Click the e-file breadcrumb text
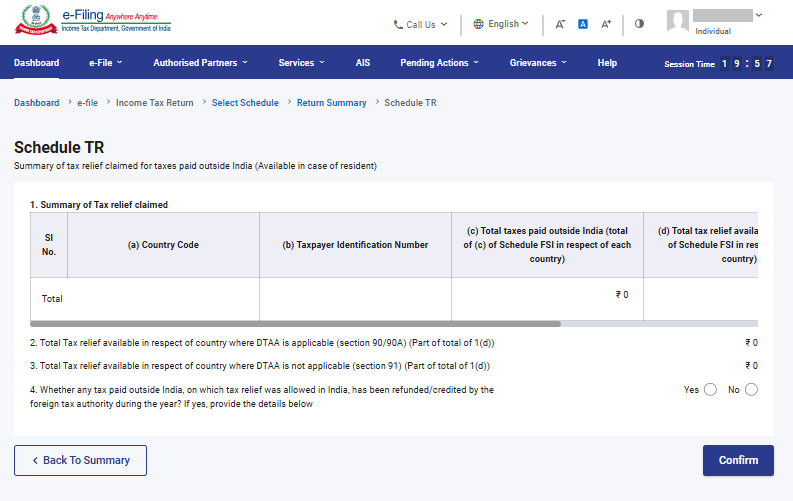This screenshot has width=793, height=501. [87, 103]
